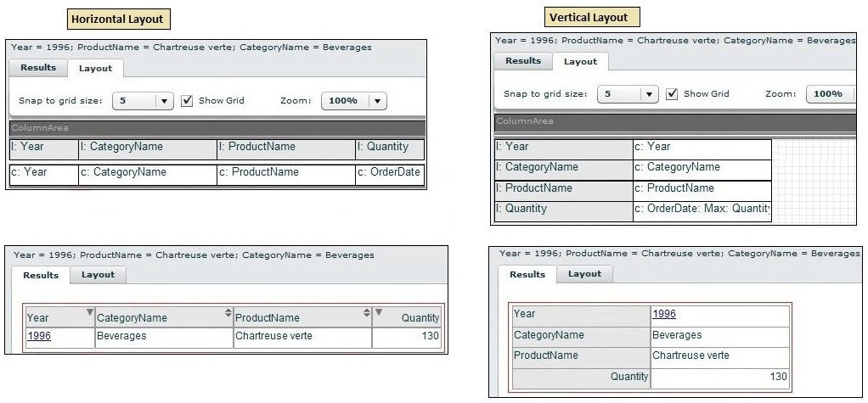Image resolution: width=868 pixels, height=403 pixels.
Task: Click the sort arrow in the Quantity column header
Action: coord(379,313)
